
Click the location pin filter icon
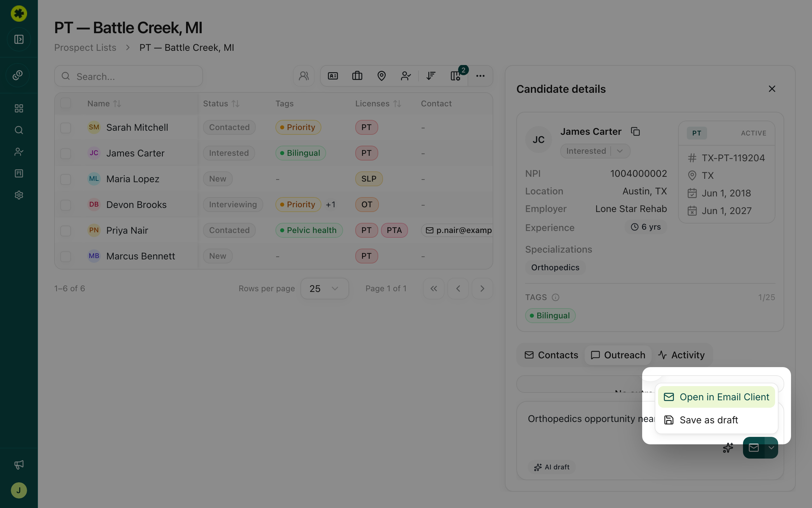[382, 76]
